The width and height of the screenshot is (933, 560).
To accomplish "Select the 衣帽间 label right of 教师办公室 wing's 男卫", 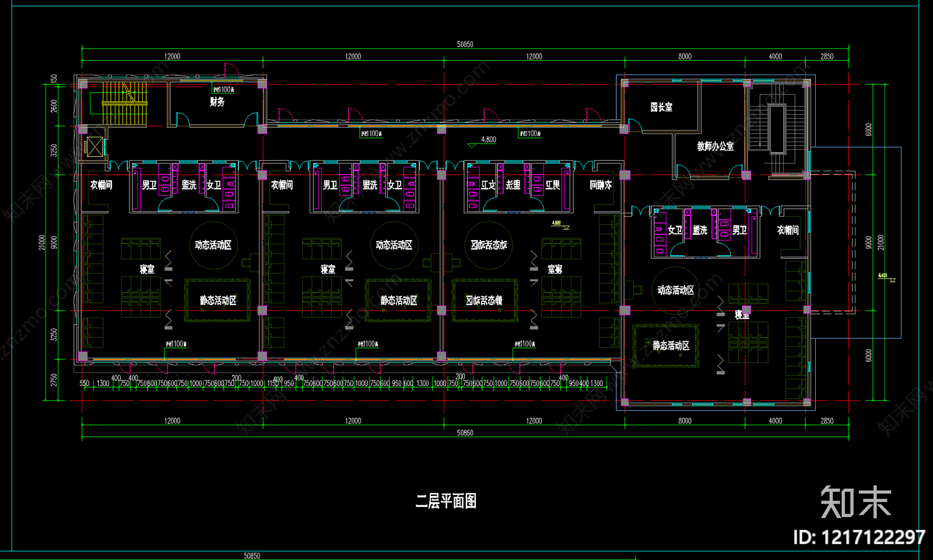I will click(x=788, y=231).
